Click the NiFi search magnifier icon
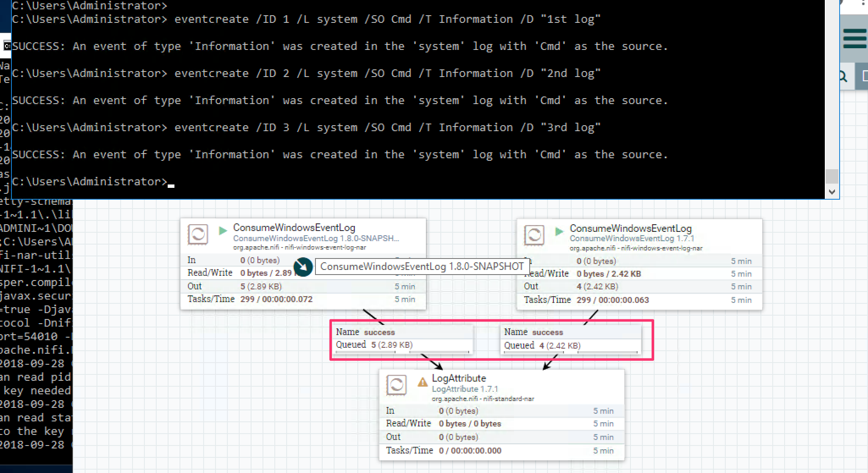The image size is (868, 473). point(843,77)
